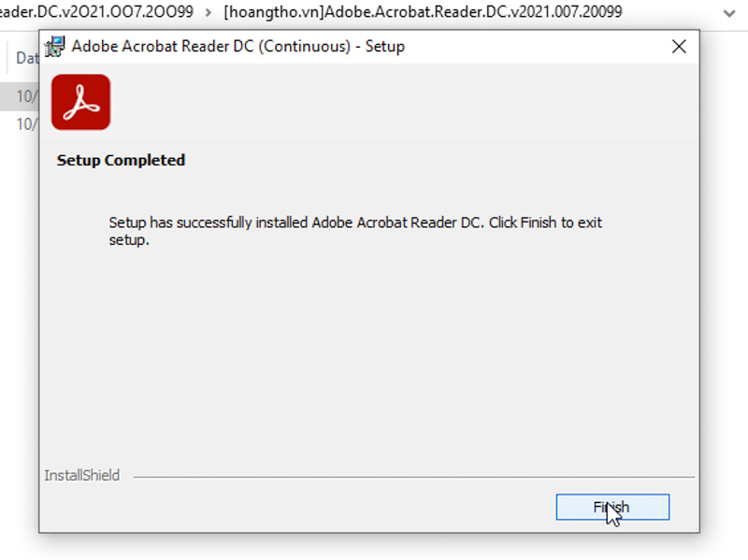Click the successfully installed message text

(355, 231)
